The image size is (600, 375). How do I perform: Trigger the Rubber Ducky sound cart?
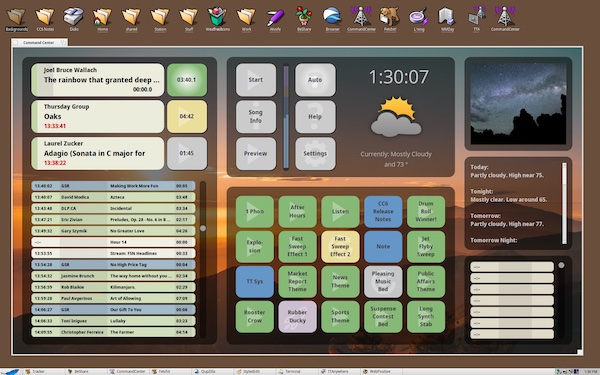click(x=297, y=316)
